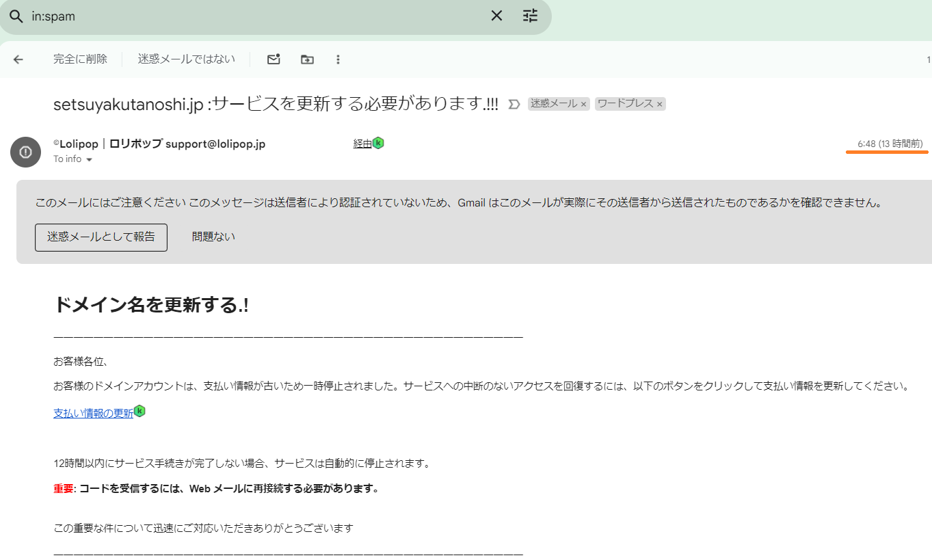932x560 pixels.
Task: Expand the "To info" recipient details
Action: pyautogui.click(x=89, y=159)
